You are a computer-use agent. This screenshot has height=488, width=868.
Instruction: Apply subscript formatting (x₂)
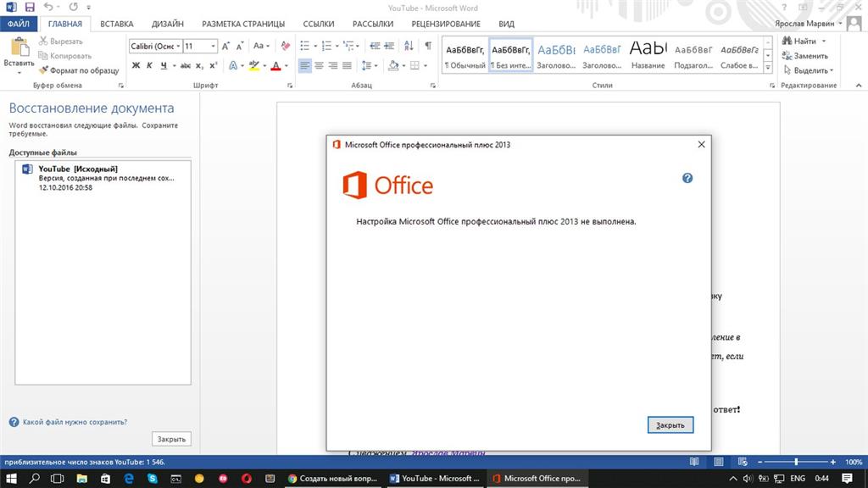[199, 65]
